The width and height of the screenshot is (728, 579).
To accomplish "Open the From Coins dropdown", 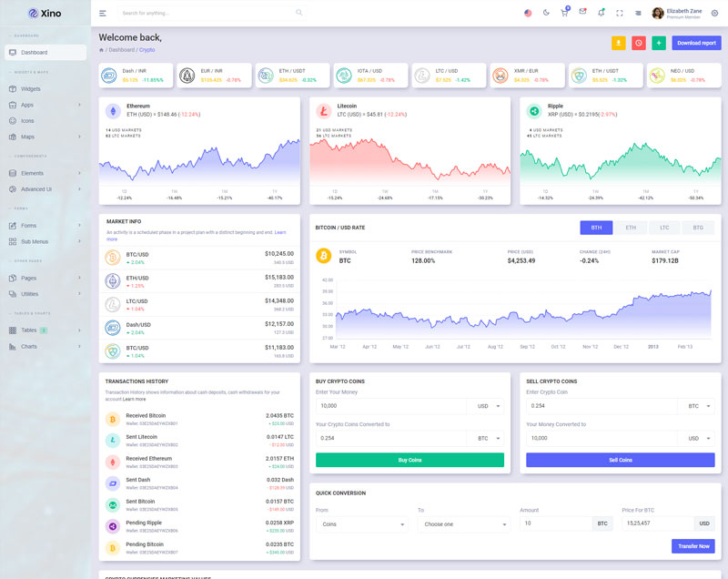I will [x=363, y=524].
